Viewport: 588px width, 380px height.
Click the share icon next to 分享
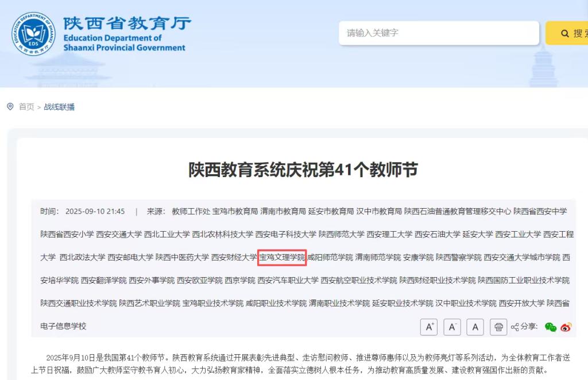(x=514, y=327)
